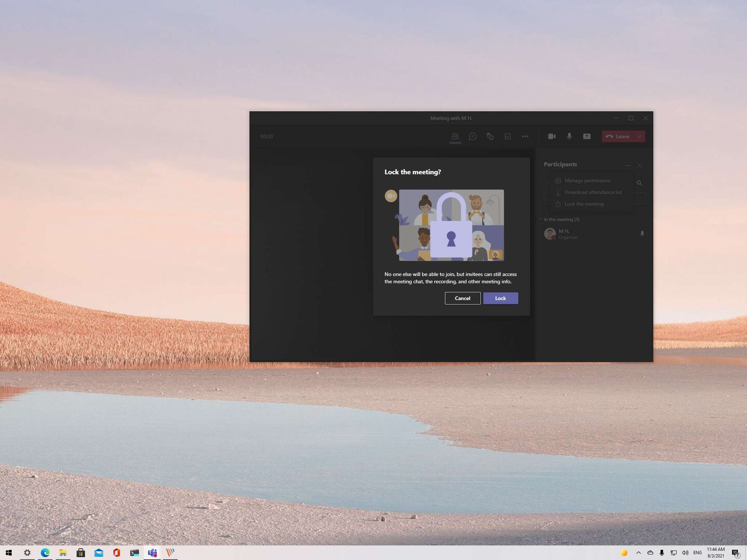Open Microsoft Teams from the taskbar
Screen dimensions: 747x560
pos(152,553)
